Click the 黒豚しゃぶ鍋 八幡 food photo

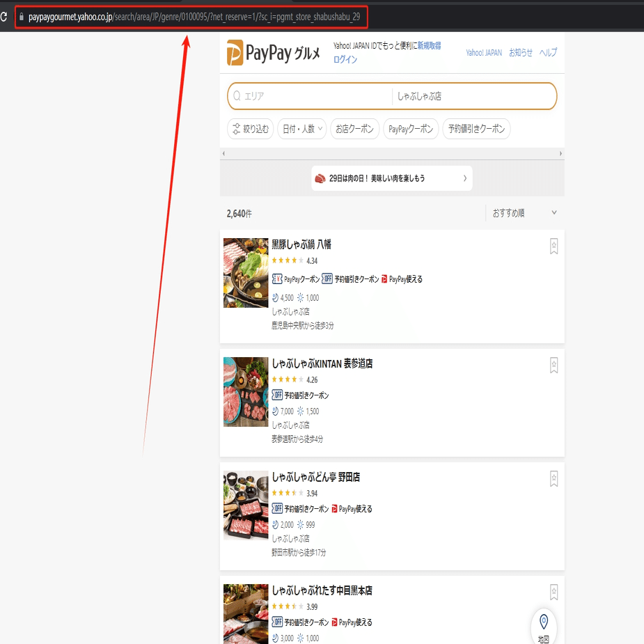pyautogui.click(x=246, y=273)
